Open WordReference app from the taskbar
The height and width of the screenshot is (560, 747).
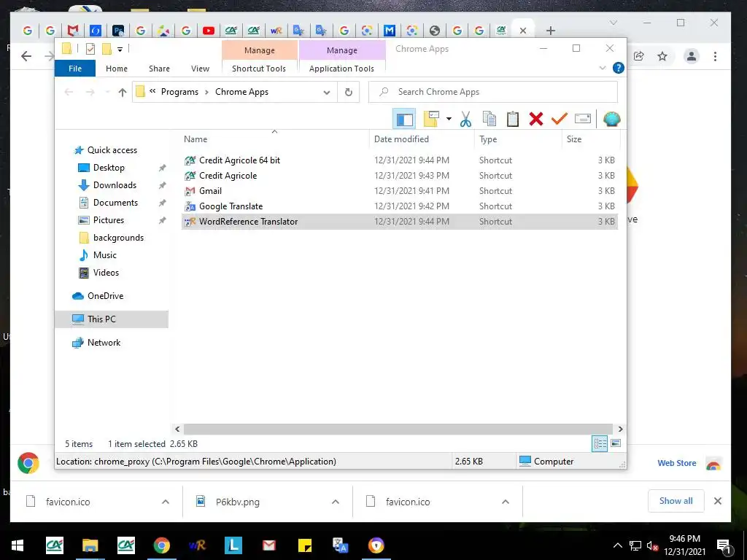click(197, 545)
